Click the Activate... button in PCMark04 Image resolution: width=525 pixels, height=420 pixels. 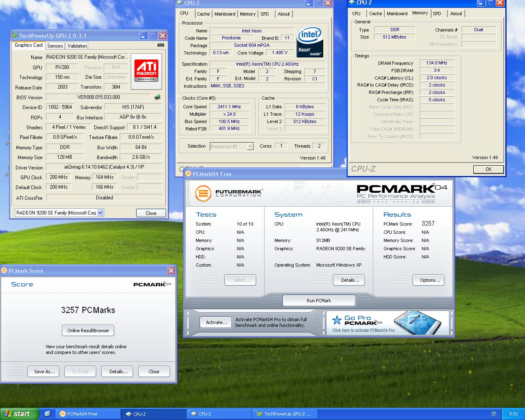coord(216,322)
